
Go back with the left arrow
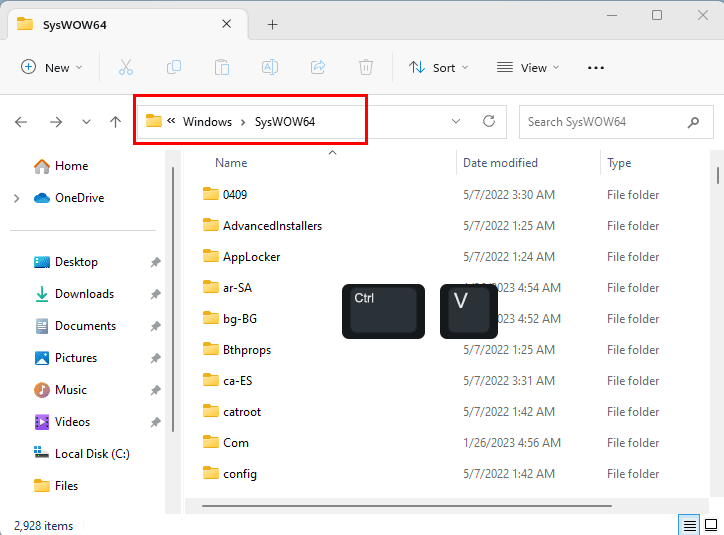(21, 122)
